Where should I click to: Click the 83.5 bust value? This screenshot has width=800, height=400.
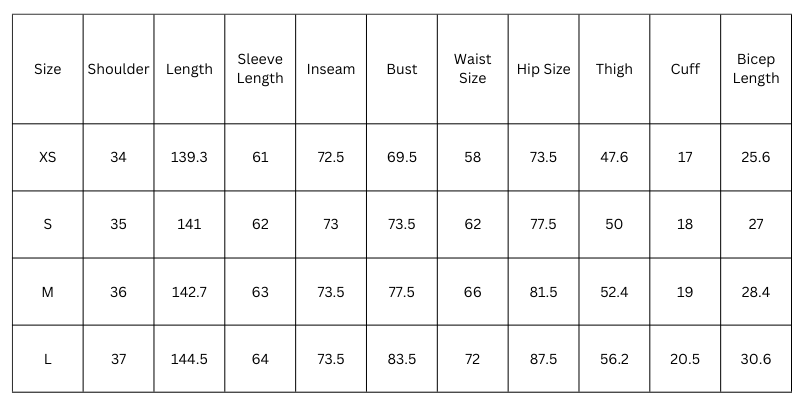[x=401, y=359]
